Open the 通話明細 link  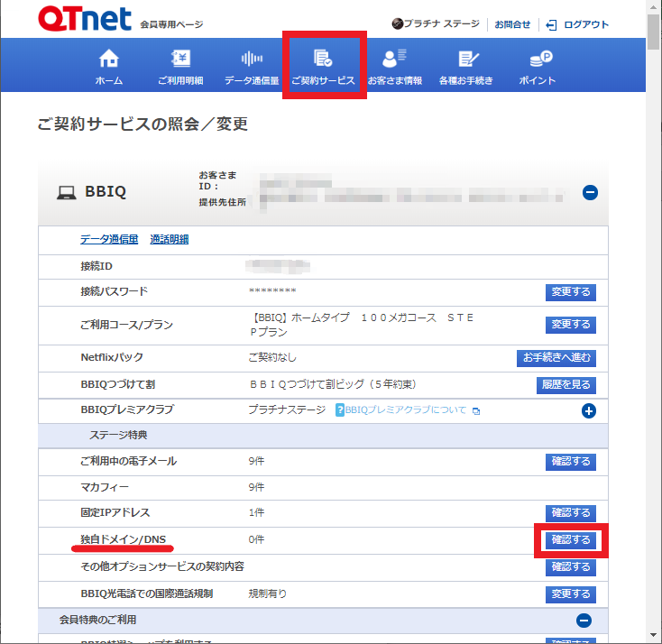170,239
